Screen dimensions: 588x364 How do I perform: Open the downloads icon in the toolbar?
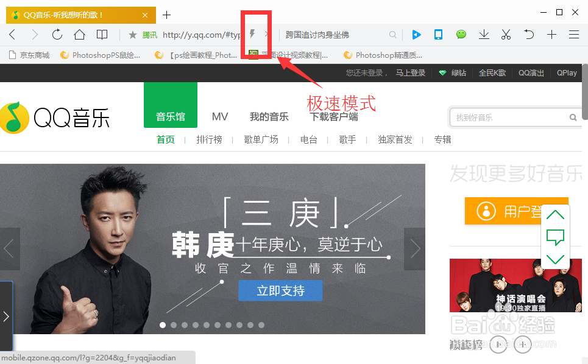tap(483, 35)
